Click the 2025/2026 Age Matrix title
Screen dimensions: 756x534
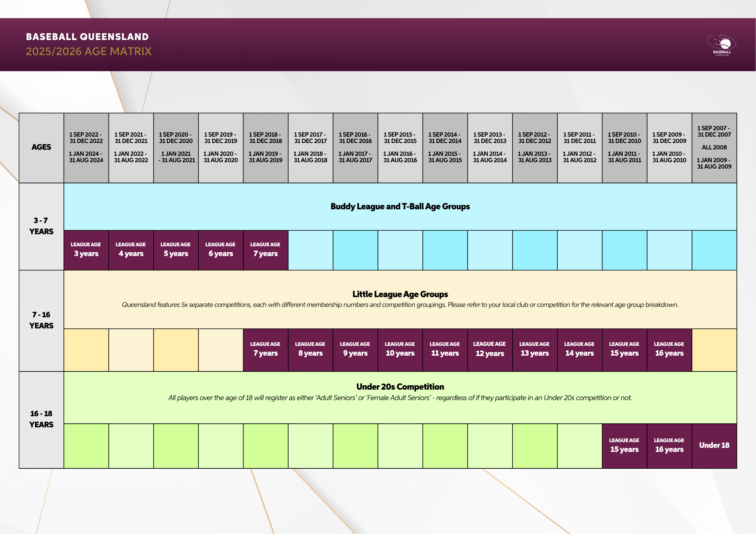tap(89, 51)
